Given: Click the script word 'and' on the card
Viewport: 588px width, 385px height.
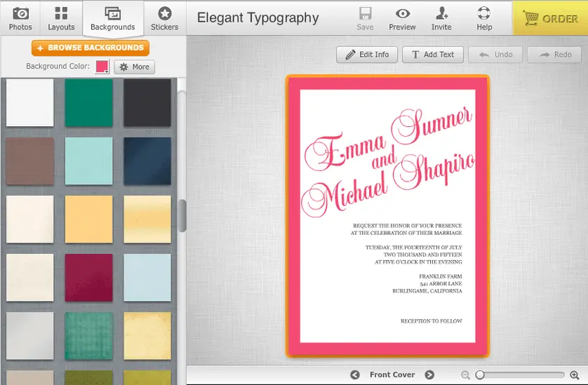Looking at the screenshot, I should (384, 158).
